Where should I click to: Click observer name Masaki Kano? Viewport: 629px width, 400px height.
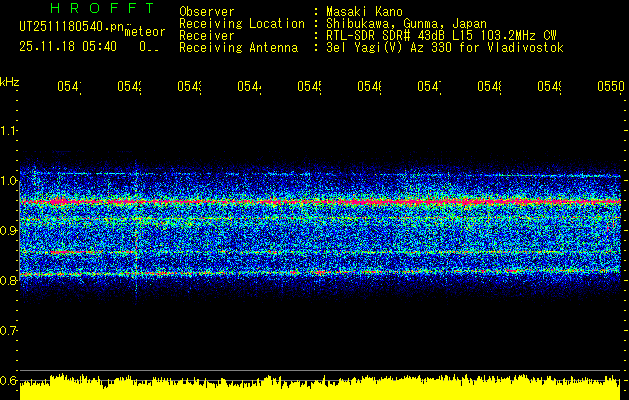364,11
